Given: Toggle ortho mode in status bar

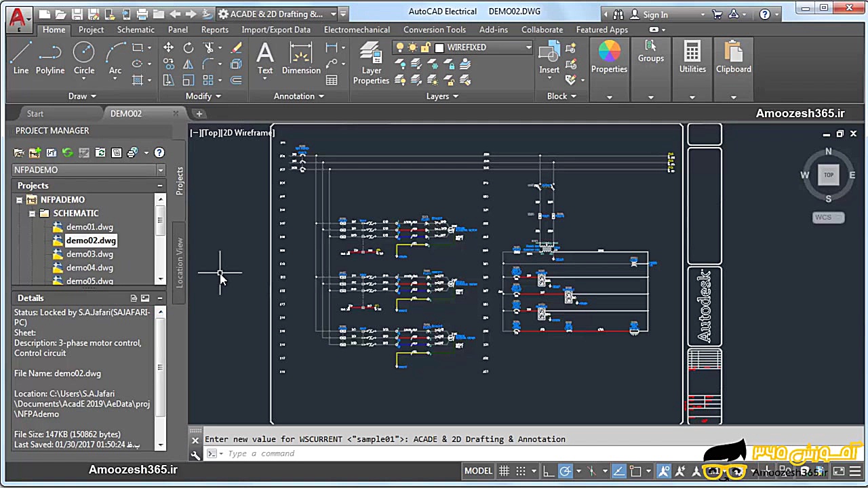Looking at the screenshot, I should coord(549,471).
